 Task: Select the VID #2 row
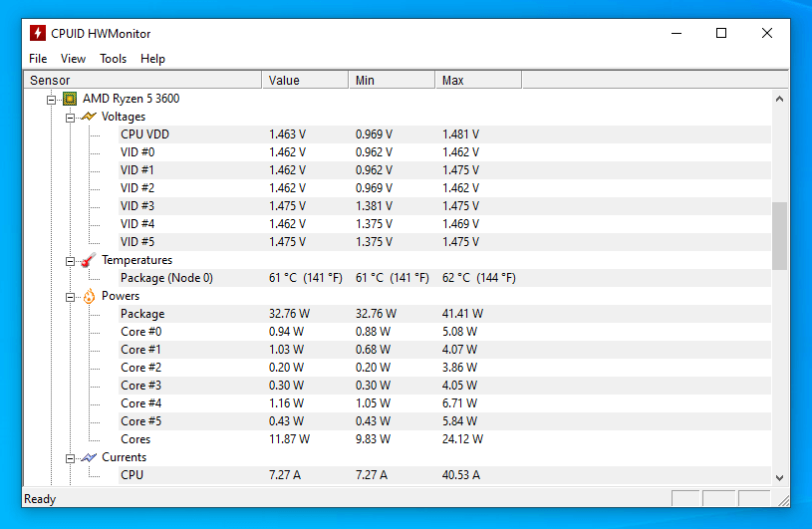[x=444, y=188]
